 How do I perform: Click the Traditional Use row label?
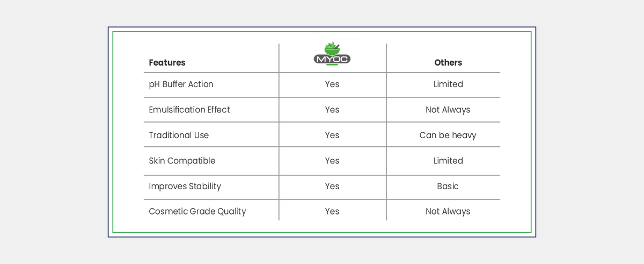(x=179, y=135)
